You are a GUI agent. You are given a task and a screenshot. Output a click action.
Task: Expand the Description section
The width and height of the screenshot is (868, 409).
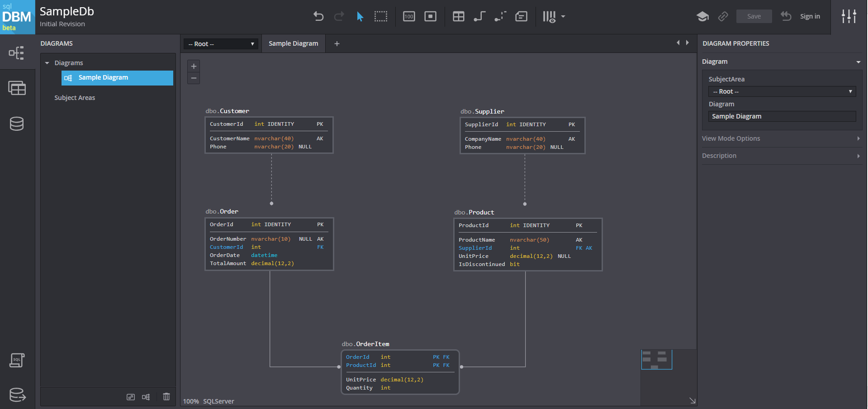[x=781, y=156]
